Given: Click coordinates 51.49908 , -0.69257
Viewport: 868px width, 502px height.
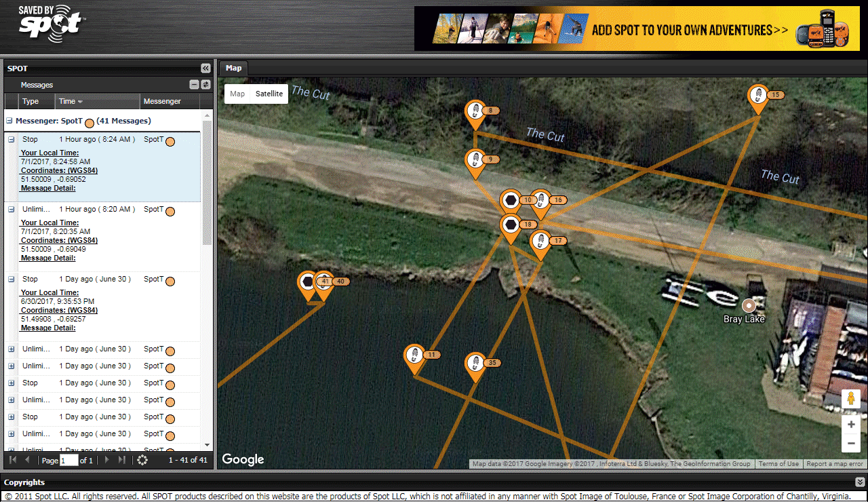Looking at the screenshot, I should pos(54,319).
